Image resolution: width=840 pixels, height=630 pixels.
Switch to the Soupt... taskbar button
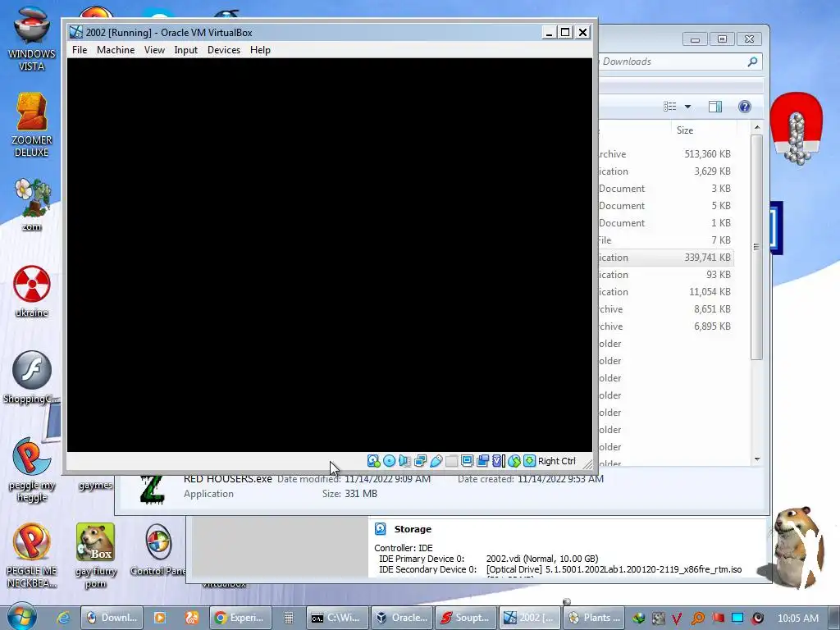point(466,618)
